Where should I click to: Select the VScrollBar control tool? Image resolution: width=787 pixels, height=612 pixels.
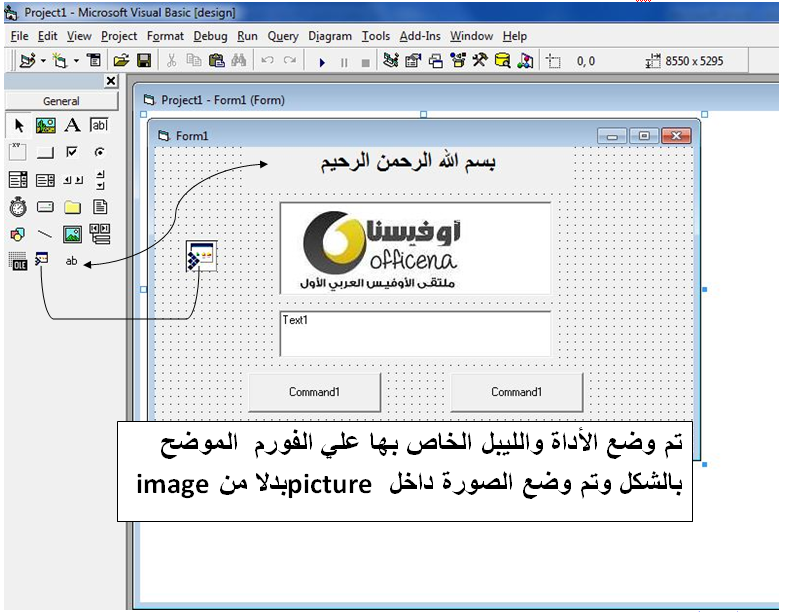click(x=100, y=180)
